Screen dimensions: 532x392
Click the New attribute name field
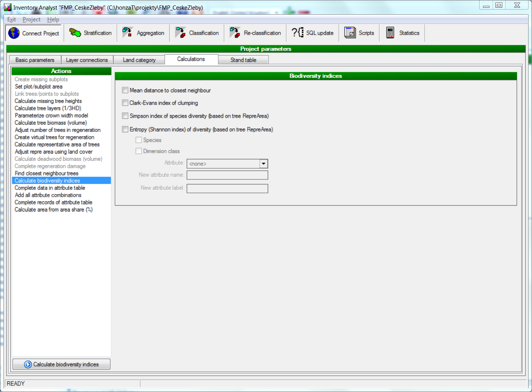point(227,175)
